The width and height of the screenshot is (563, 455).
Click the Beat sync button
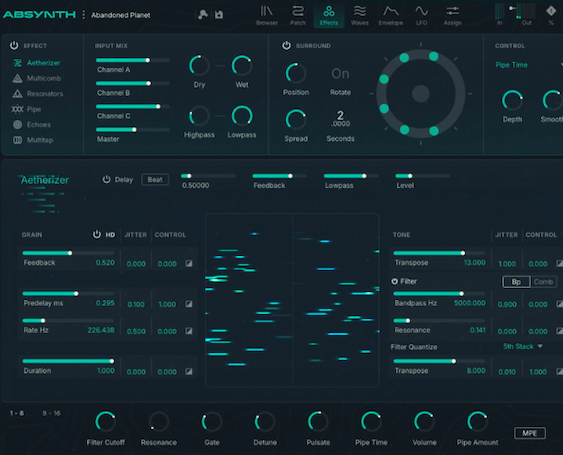(x=155, y=180)
